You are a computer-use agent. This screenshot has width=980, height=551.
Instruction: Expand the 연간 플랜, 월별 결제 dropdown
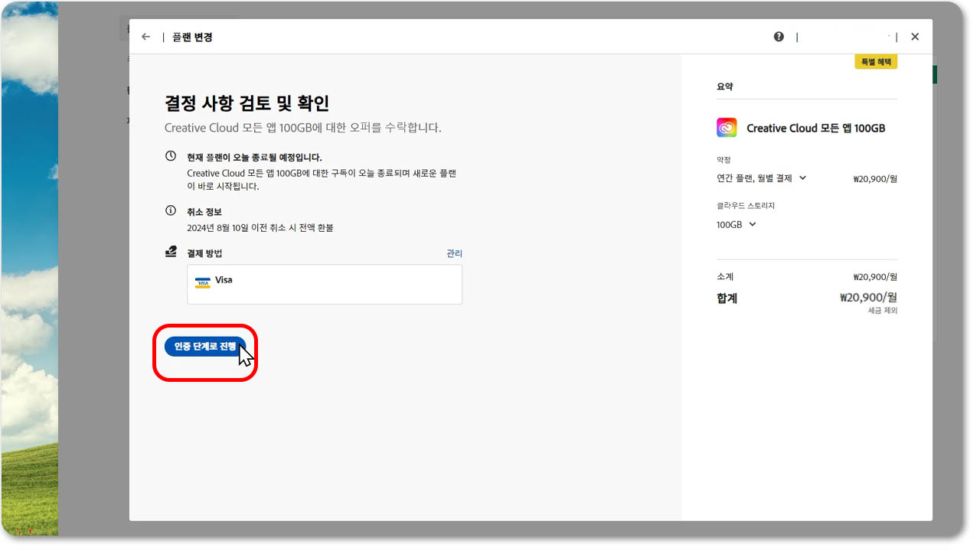point(761,178)
